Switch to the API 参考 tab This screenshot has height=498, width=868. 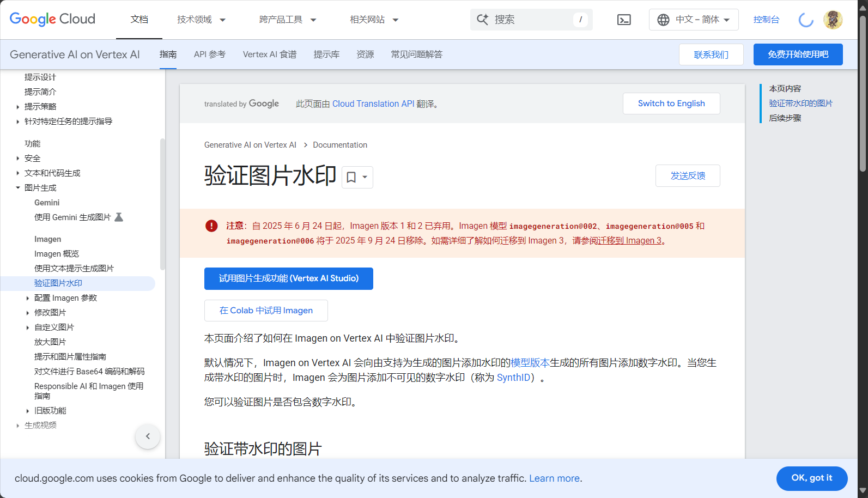(x=209, y=54)
